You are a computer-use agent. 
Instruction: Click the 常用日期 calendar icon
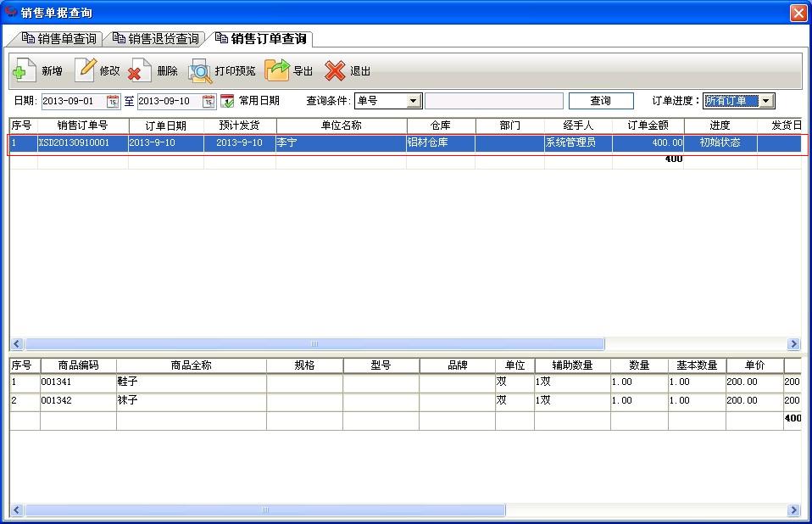(x=227, y=100)
